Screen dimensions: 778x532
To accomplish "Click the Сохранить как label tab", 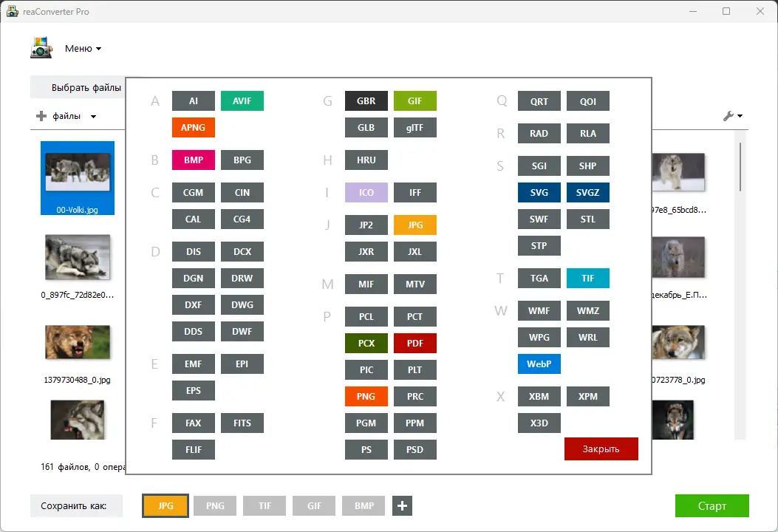I will click(x=73, y=505).
